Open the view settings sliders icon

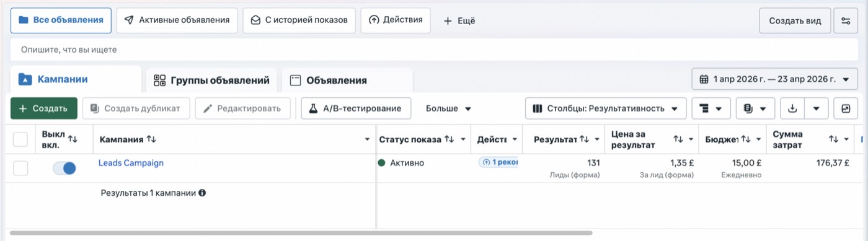pos(846,20)
